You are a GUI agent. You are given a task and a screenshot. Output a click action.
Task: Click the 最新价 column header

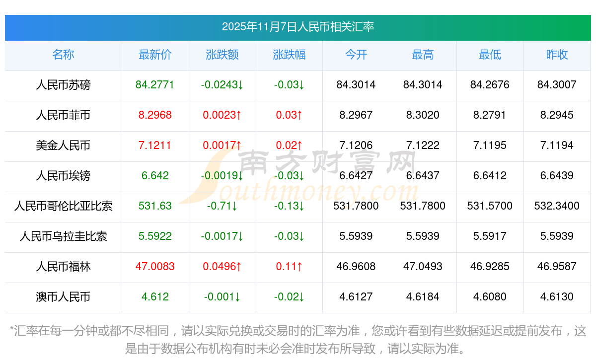155,55
